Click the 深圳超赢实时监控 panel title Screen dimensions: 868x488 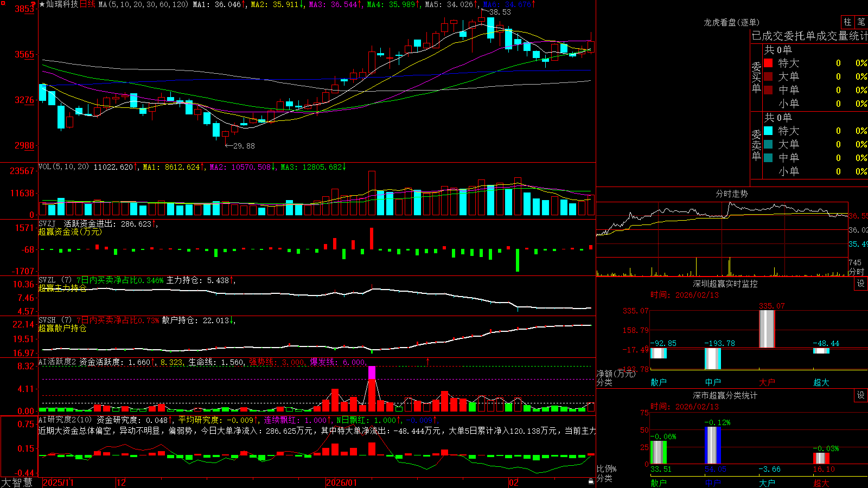tap(725, 284)
